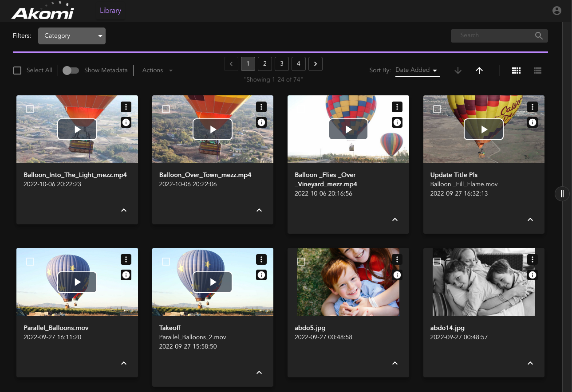Go to page 4

point(299,64)
